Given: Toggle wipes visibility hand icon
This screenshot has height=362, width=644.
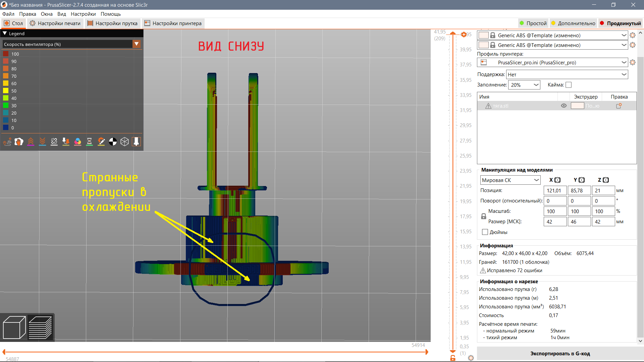Looking at the screenshot, I should 19,142.
